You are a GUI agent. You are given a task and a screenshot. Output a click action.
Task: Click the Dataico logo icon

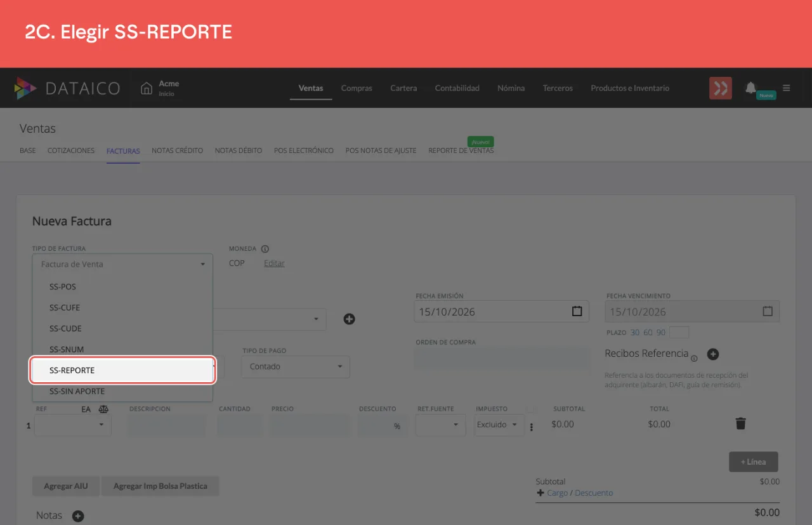pos(25,88)
